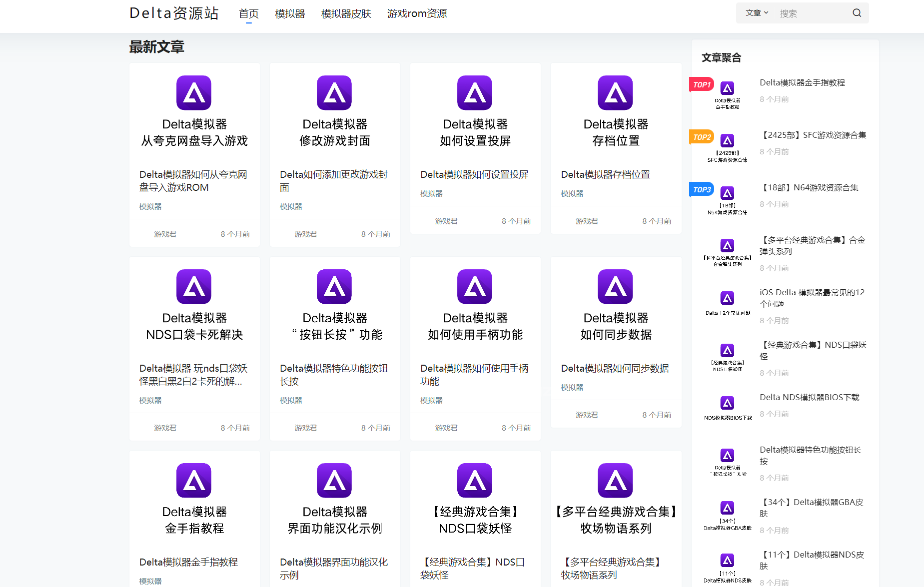Click Delta icon on NDS口袋妖怪 合集 card
The height and width of the screenshot is (587, 924).
(475, 481)
